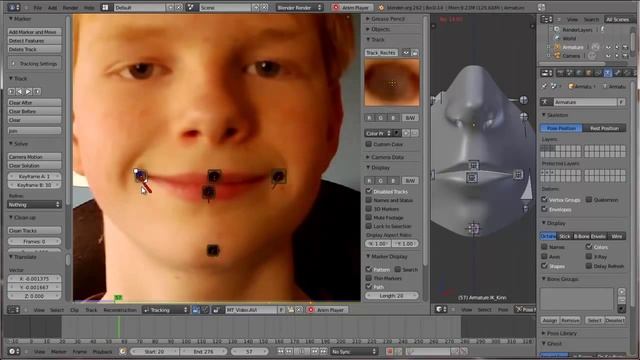The width and height of the screenshot is (640, 360).
Task: Click the track visibility eye icon
Action: tap(406, 53)
